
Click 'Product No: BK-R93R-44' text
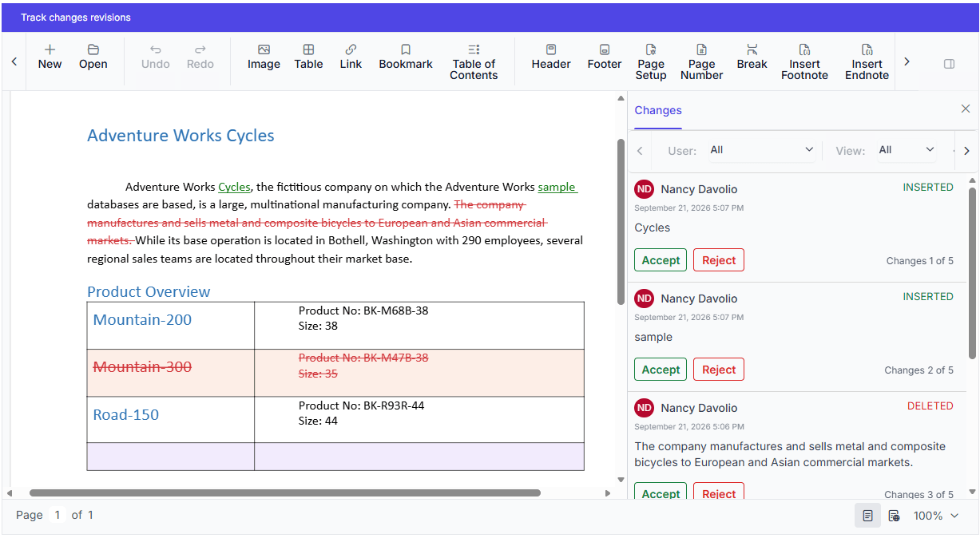[362, 405]
